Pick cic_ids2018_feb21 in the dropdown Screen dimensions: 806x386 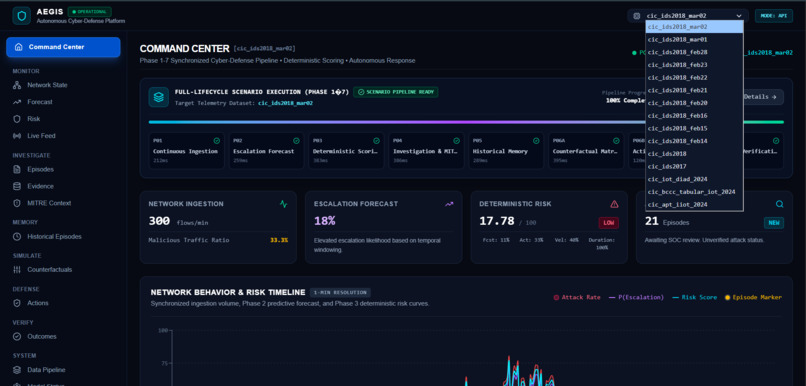(x=694, y=90)
